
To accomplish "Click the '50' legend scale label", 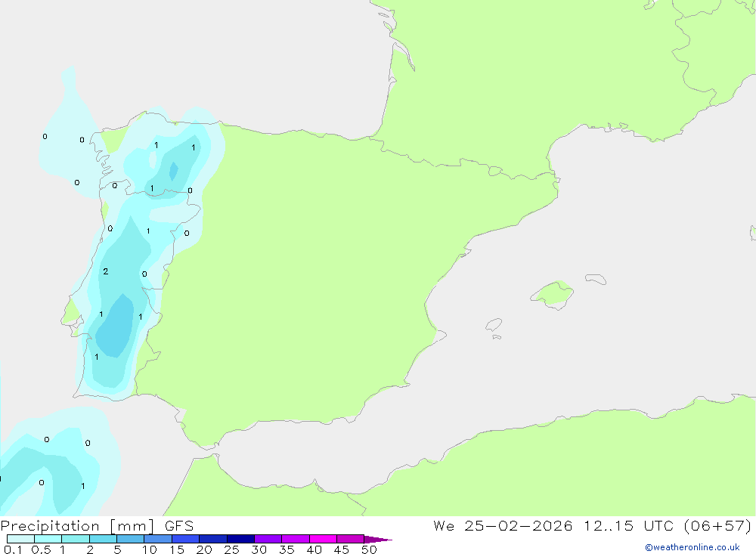I will coord(369,549).
